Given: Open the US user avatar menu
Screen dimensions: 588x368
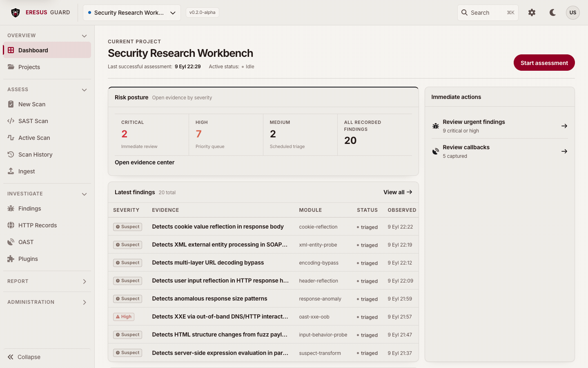Looking at the screenshot, I should (x=572, y=13).
